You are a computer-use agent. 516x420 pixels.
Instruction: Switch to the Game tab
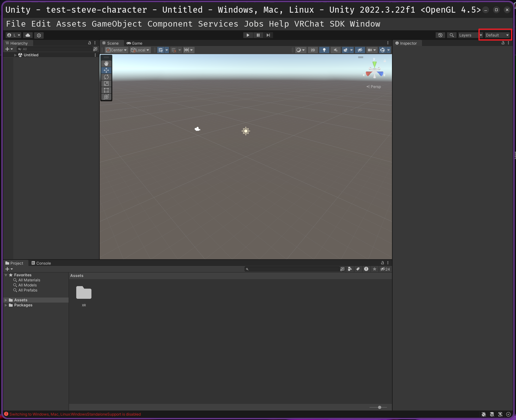[x=134, y=43]
